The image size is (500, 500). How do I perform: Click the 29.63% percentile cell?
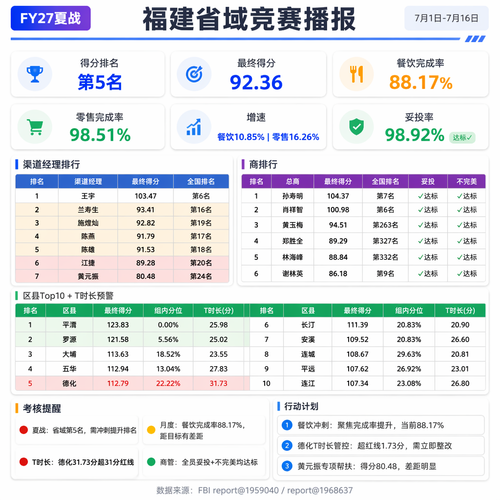click(x=409, y=354)
